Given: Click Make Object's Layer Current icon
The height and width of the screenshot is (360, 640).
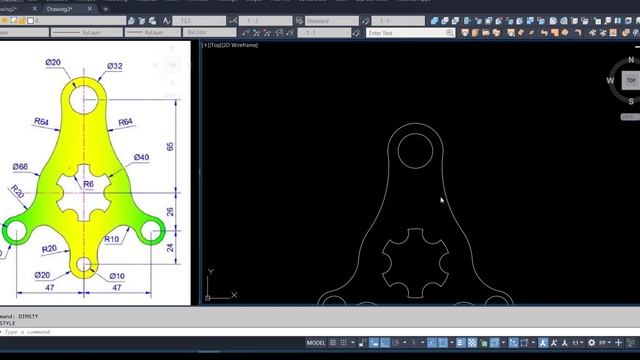Looking at the screenshot, I should [131, 20].
